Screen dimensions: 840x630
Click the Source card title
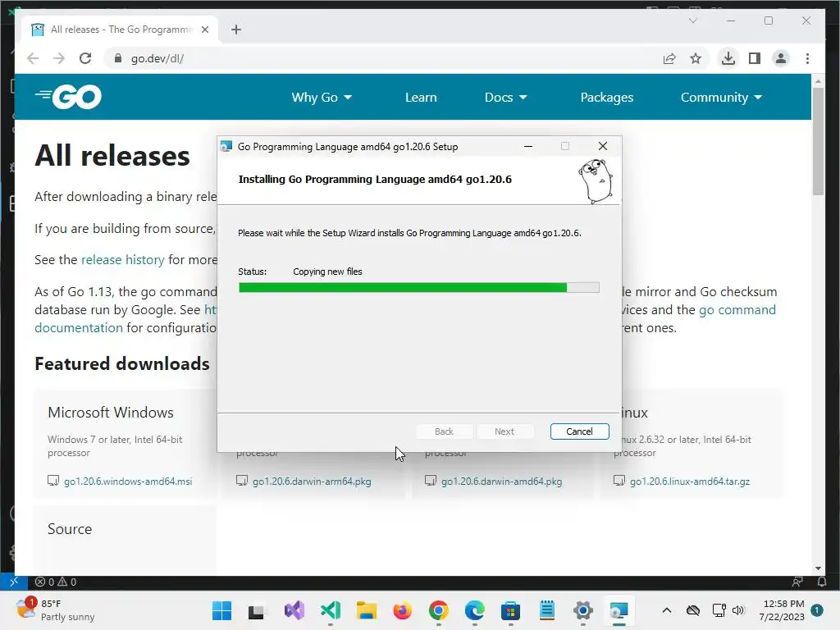coord(70,529)
